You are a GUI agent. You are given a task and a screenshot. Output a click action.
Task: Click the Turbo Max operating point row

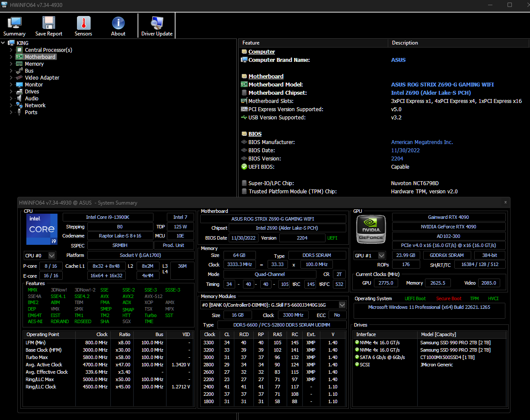point(108,357)
